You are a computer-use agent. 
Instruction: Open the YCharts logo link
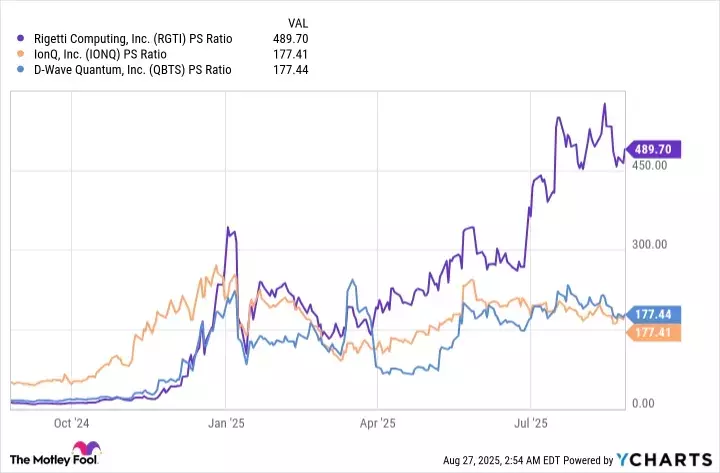point(664,459)
